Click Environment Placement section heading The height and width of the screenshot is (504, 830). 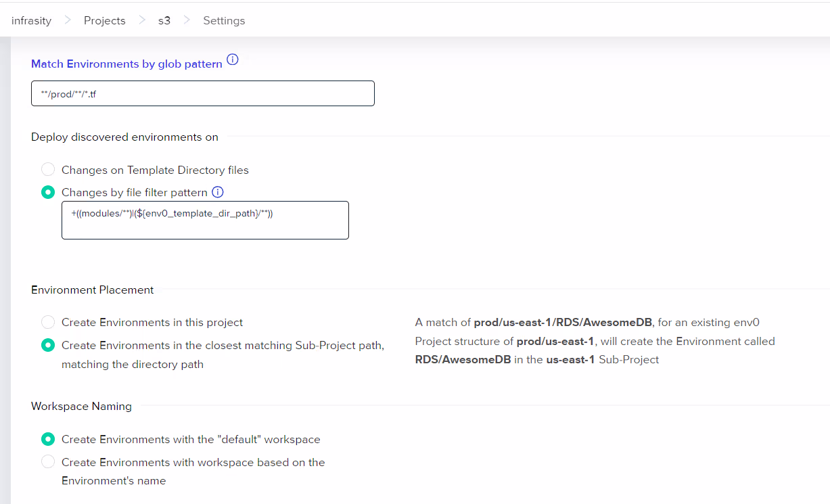point(93,290)
